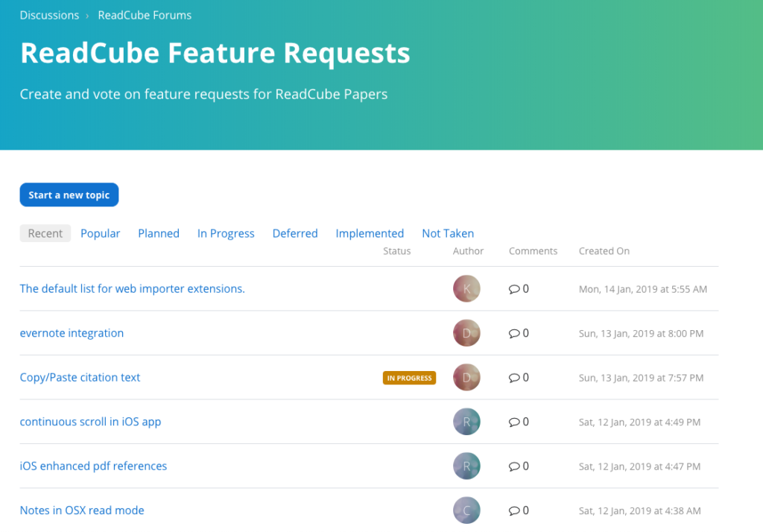Select the Not Taken tab

pyautogui.click(x=448, y=233)
